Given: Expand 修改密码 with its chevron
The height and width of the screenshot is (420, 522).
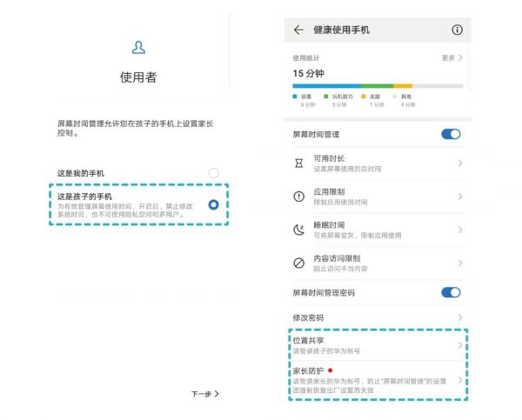Looking at the screenshot, I should pos(459,318).
